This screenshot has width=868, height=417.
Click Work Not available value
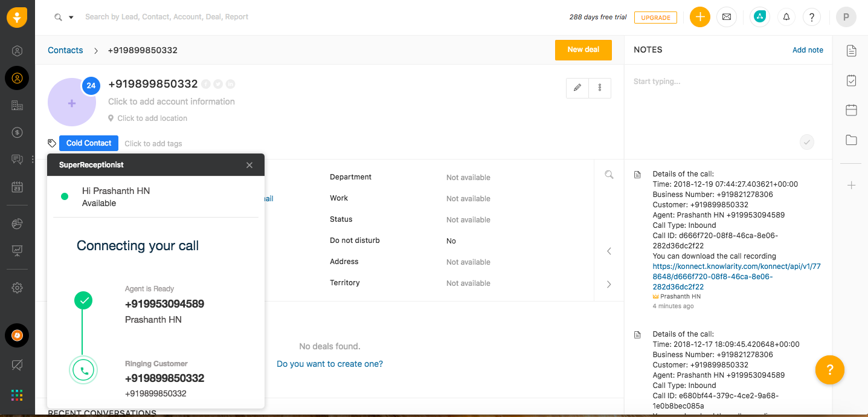(468, 199)
